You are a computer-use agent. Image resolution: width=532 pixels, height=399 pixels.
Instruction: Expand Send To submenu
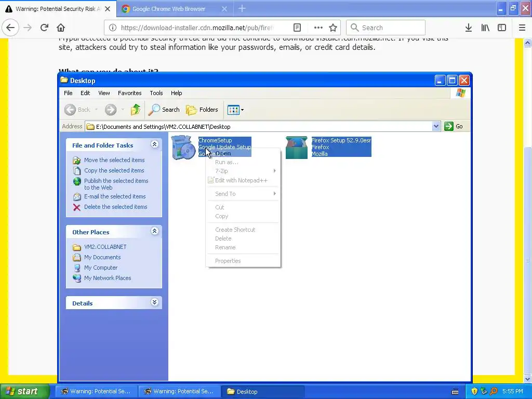pyautogui.click(x=243, y=194)
